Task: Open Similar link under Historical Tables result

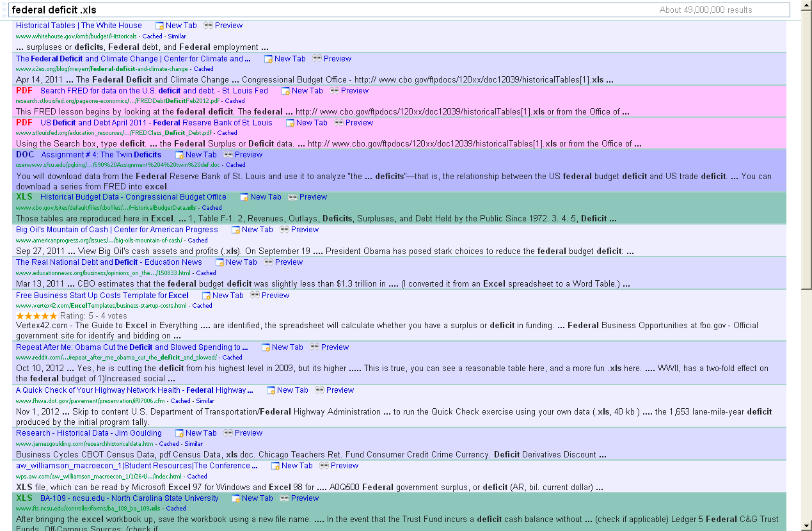Action: [177, 36]
